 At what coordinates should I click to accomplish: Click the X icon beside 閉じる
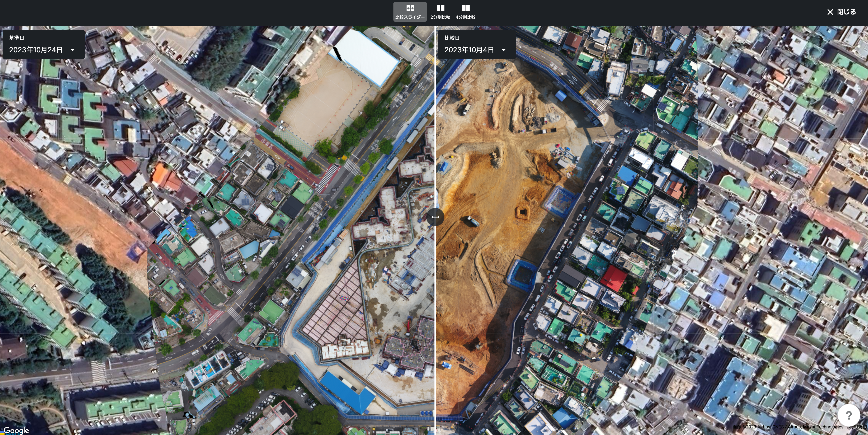(830, 12)
